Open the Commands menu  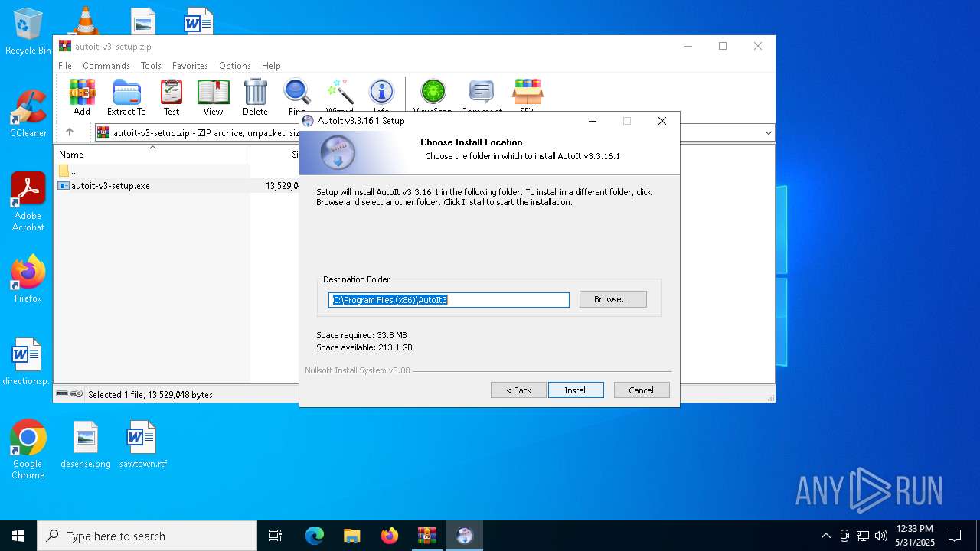106,66
